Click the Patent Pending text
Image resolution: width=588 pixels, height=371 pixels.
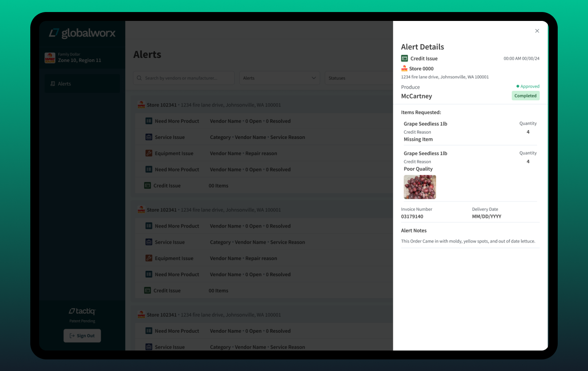coord(82,321)
